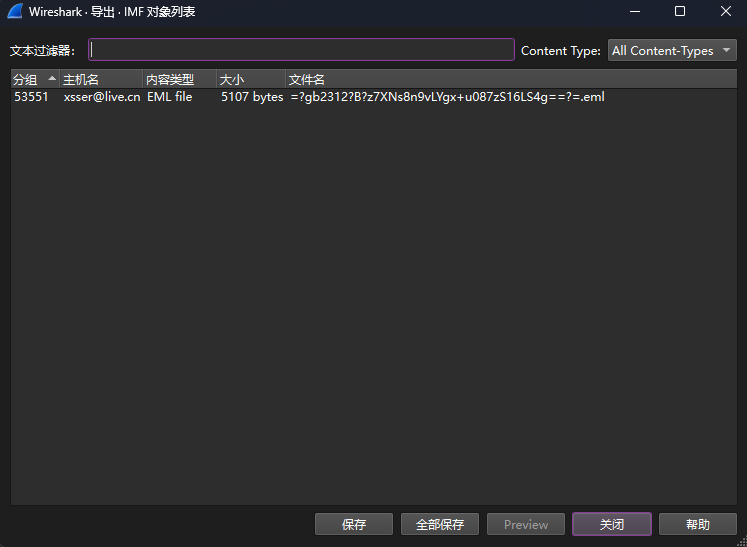747x547 pixels.
Task: Click the Wireshark shark fin title icon
Action: (15, 11)
